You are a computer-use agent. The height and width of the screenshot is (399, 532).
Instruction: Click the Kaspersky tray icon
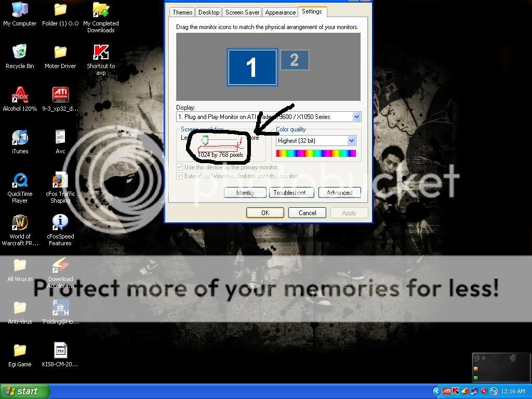click(x=456, y=391)
